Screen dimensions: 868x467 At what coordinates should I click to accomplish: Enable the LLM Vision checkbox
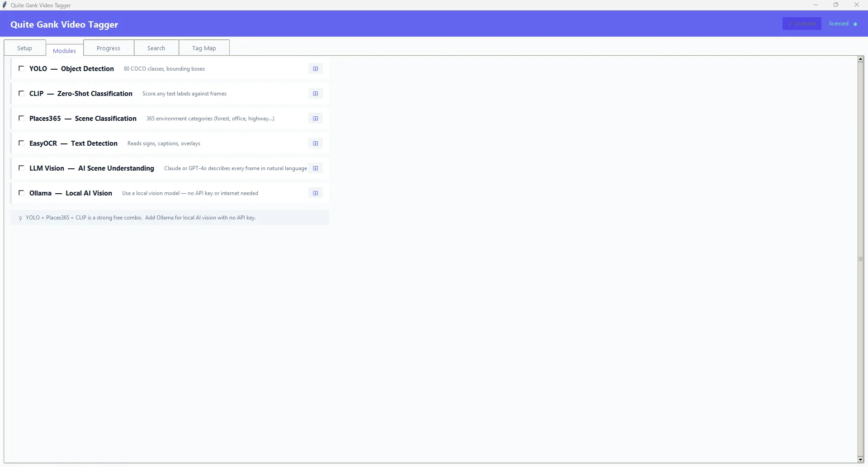21,168
